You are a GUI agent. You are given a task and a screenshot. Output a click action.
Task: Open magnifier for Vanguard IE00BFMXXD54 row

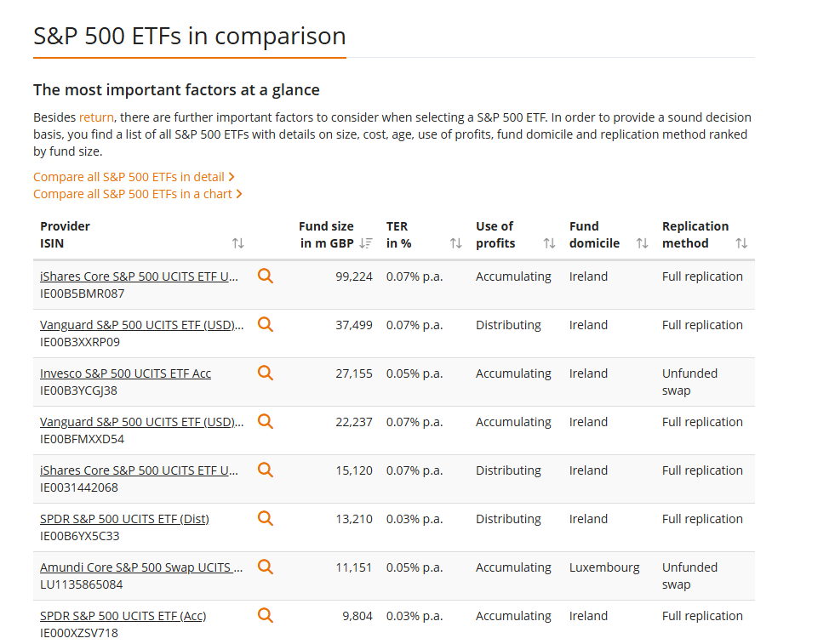point(266,421)
